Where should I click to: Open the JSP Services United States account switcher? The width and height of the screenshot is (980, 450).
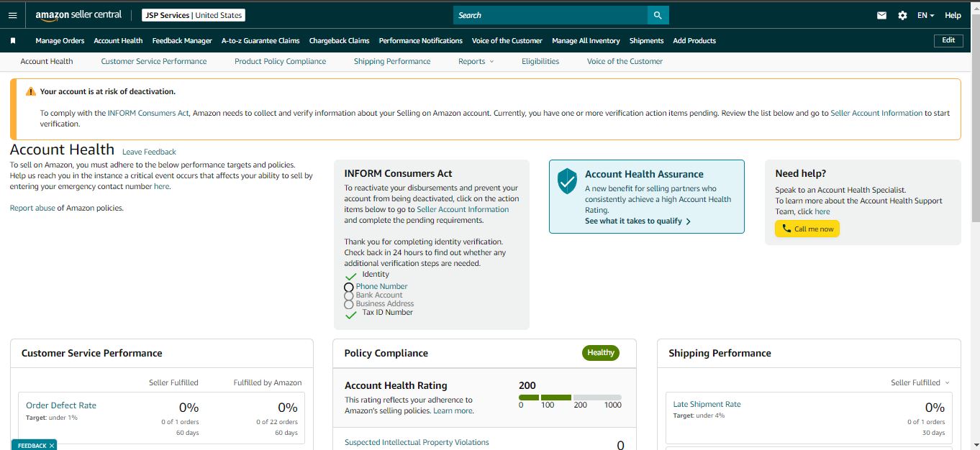click(194, 15)
